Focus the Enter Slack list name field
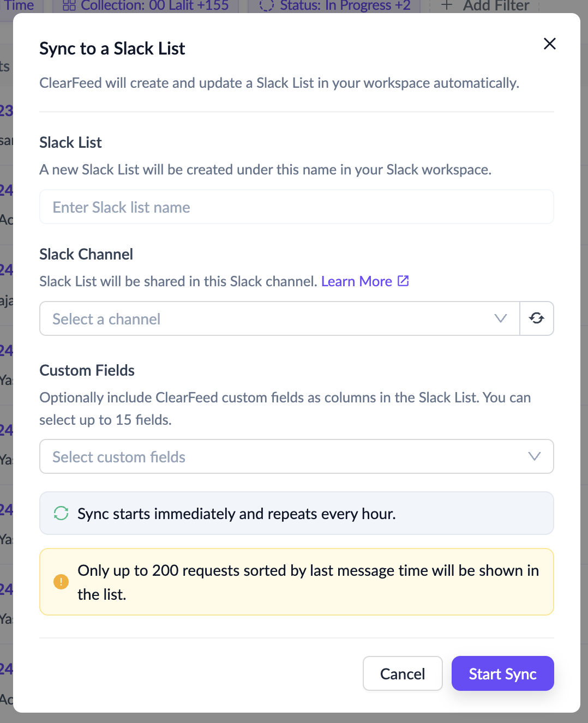Image resolution: width=588 pixels, height=723 pixels. click(x=296, y=207)
